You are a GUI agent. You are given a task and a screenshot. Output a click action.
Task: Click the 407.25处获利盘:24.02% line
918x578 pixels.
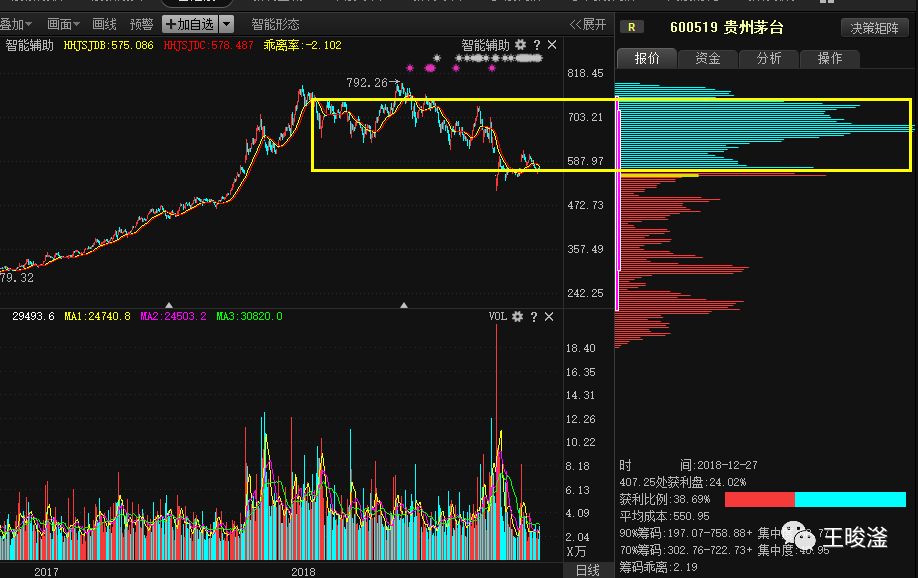[683, 482]
